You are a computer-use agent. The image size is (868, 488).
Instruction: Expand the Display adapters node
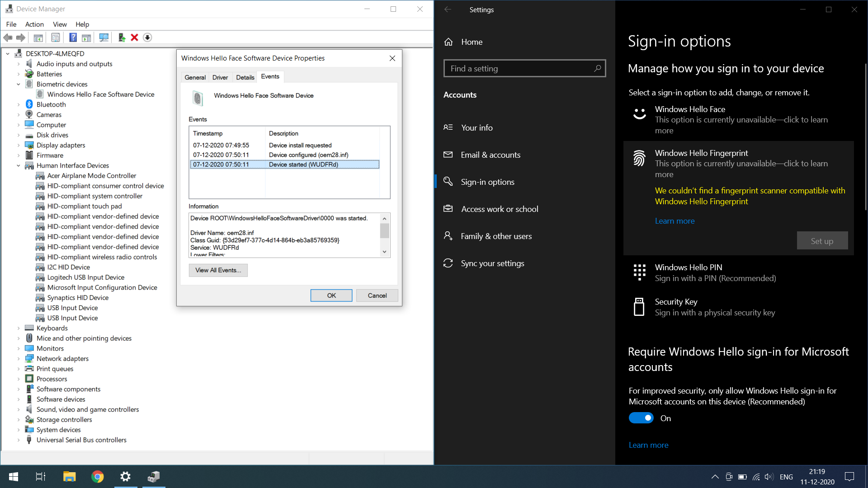coord(19,145)
